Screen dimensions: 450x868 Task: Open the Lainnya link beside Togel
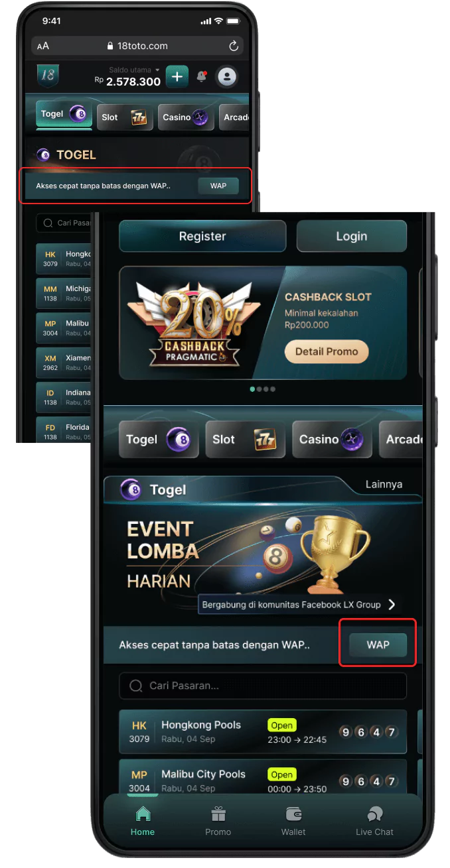coord(384,484)
